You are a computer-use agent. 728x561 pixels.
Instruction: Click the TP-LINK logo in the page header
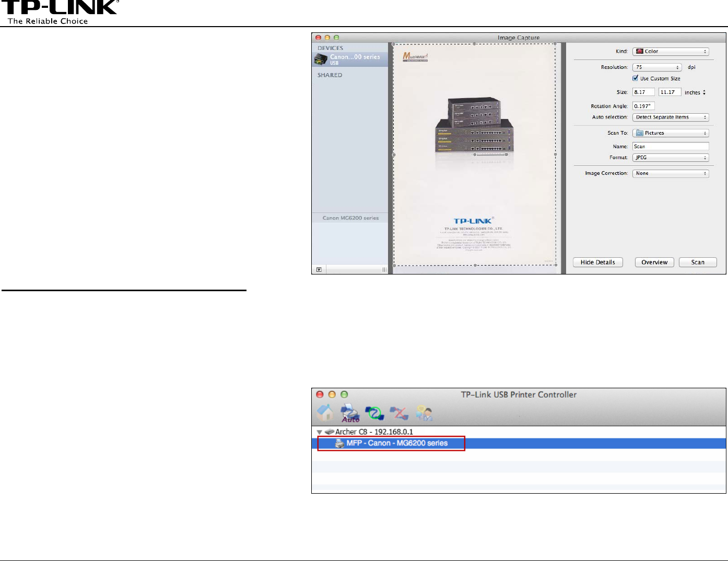(60, 12)
